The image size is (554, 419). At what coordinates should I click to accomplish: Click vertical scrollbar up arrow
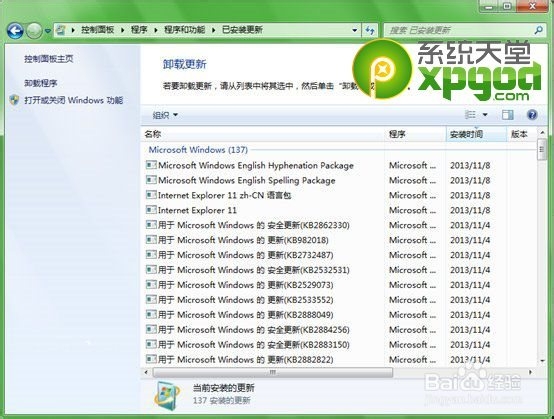click(542, 132)
